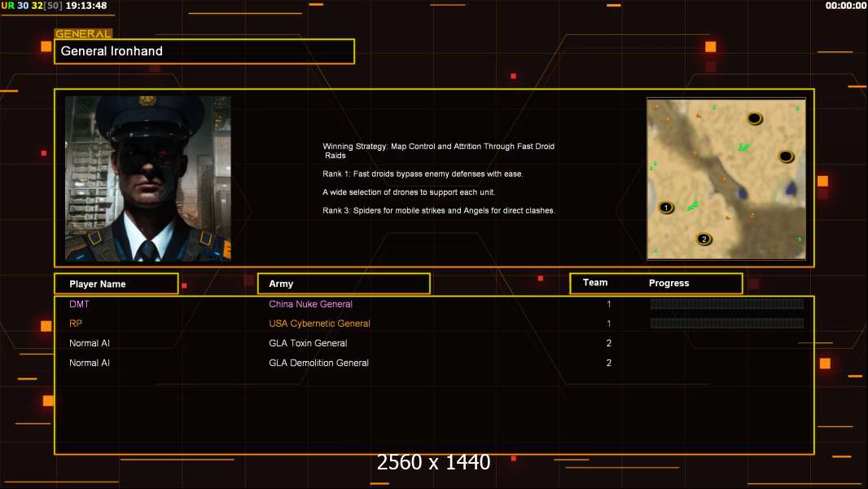Click team number 2 in GLA Toxin row
This screenshot has width=868, height=489.
609,343
